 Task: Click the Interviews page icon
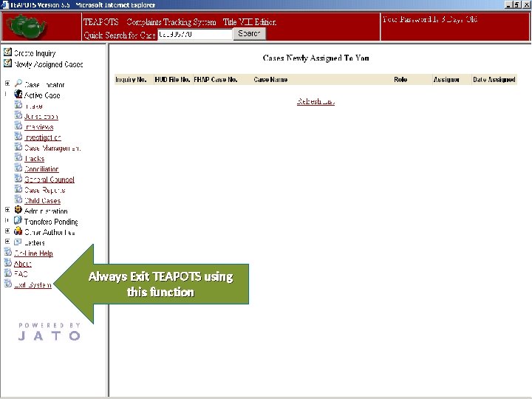18,126
